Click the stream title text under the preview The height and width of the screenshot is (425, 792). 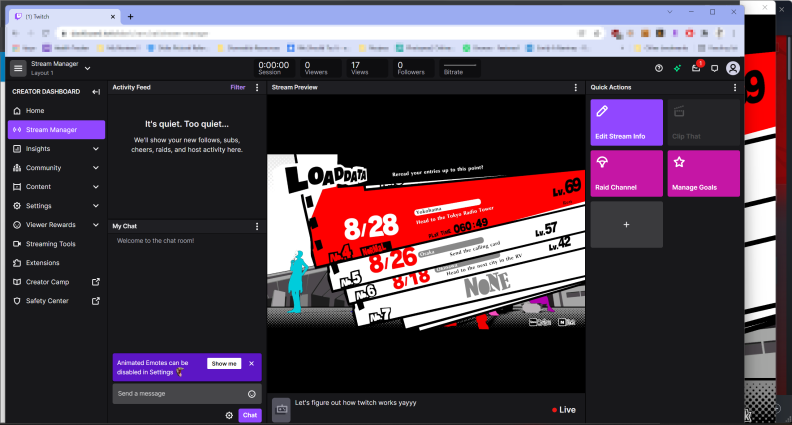click(356, 403)
